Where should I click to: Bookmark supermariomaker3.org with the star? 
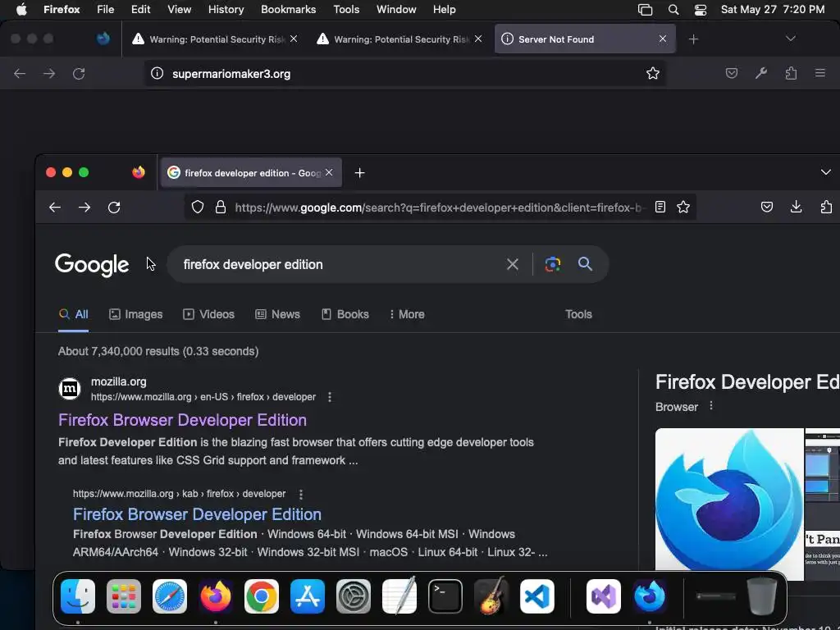(652, 73)
